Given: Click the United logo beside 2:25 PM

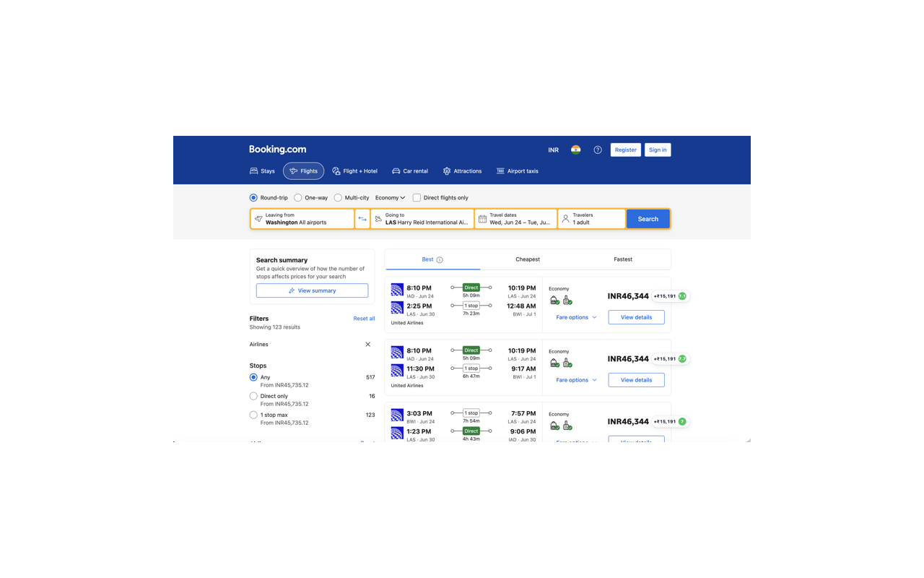Looking at the screenshot, I should click(397, 308).
